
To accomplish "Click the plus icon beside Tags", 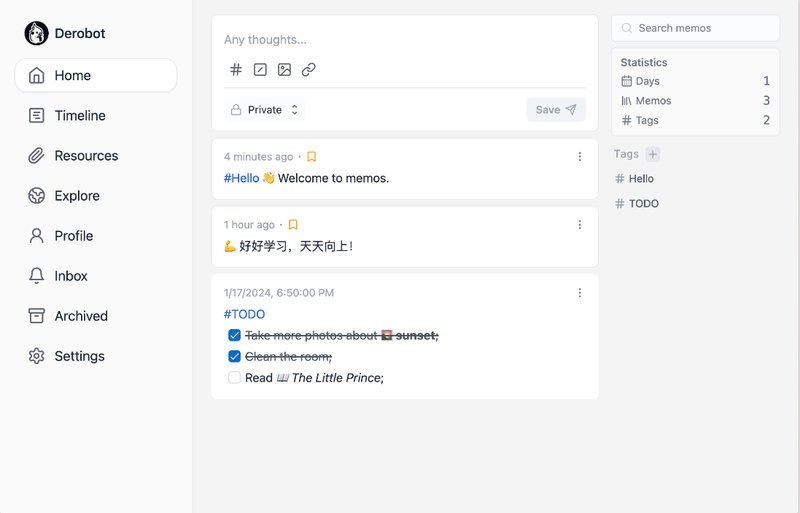I will click(653, 154).
